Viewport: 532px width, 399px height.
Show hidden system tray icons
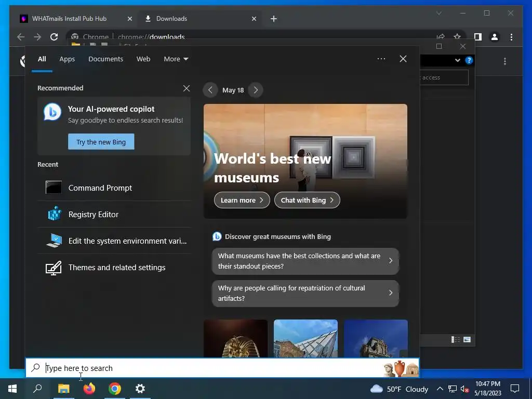coord(440,389)
